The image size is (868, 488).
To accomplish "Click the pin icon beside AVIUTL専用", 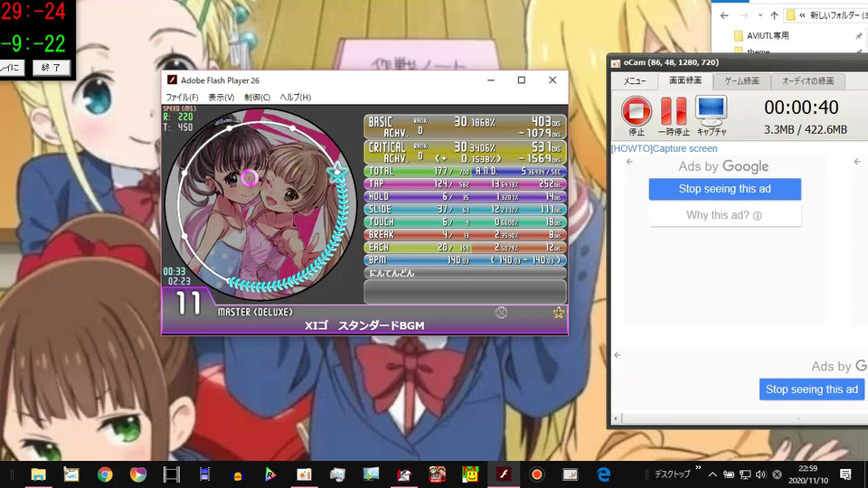I will tap(859, 36).
